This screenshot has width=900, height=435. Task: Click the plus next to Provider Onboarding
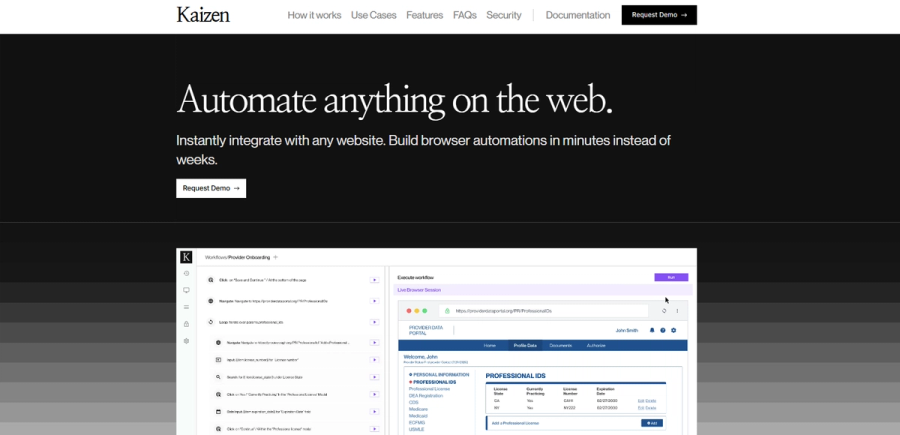[x=276, y=258]
